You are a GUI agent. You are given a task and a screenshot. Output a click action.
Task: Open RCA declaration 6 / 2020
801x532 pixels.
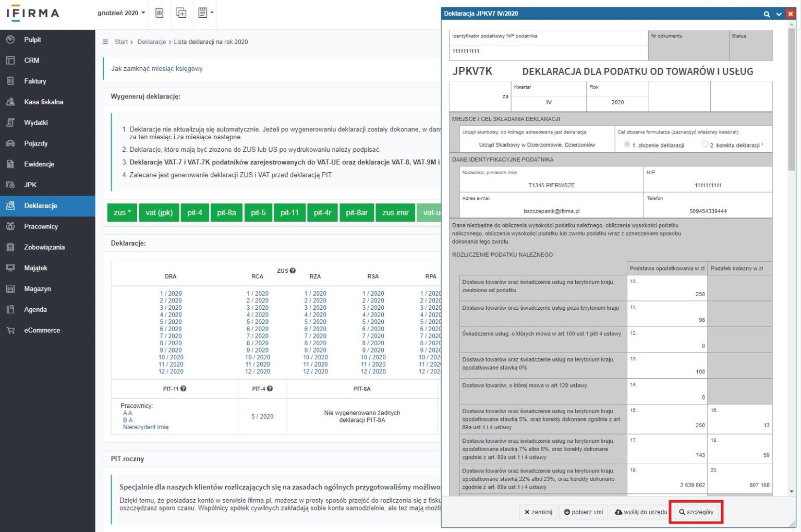(258, 329)
